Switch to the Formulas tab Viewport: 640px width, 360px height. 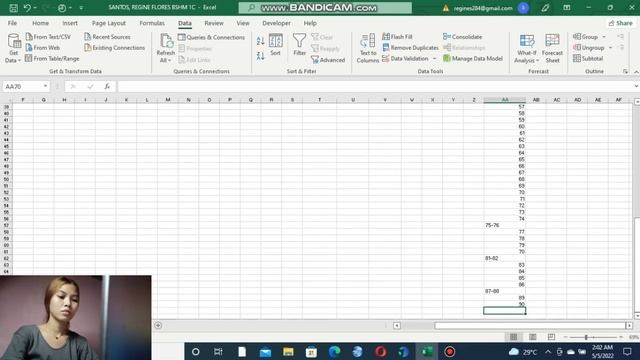point(152,23)
